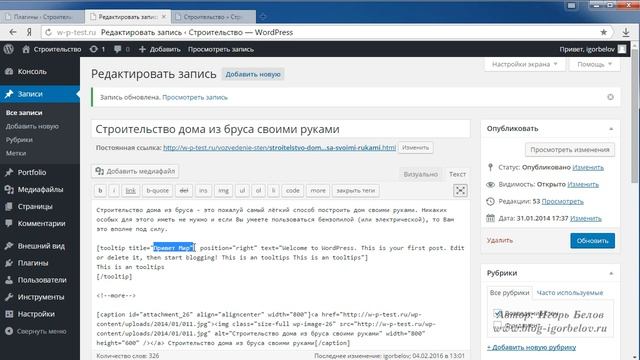The height and width of the screenshot is (360, 640).
Task: Insert list item with li button
Action: click(273, 191)
